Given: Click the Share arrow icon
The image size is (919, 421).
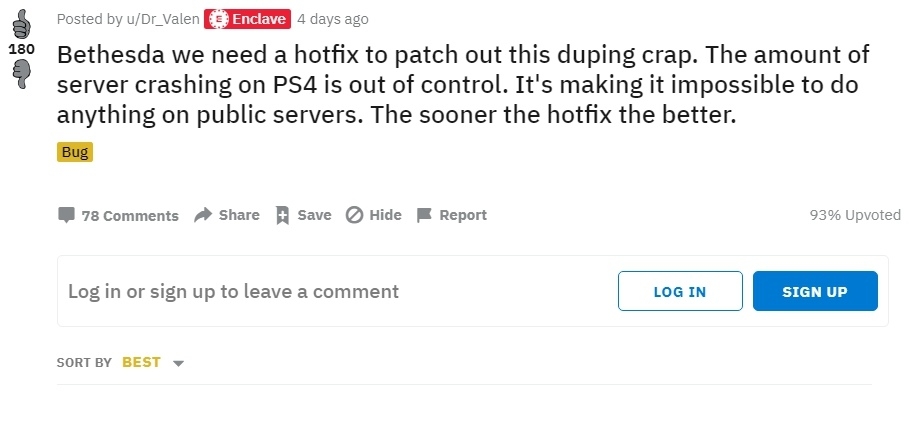Looking at the screenshot, I should coord(203,215).
